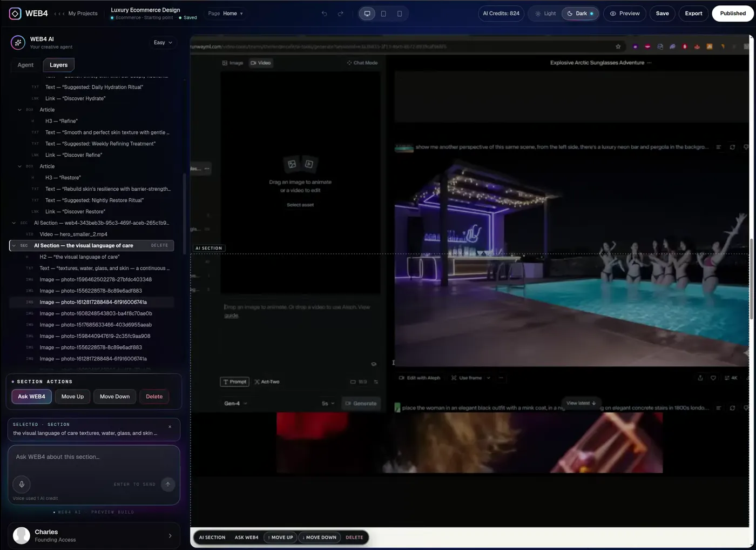Undo the last change
756x550 pixels.
[324, 14]
